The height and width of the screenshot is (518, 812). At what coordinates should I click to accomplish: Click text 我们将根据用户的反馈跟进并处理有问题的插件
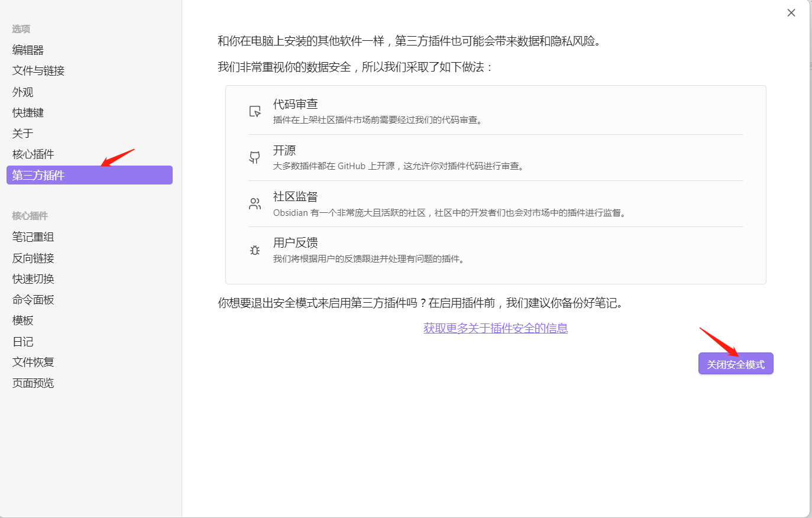370,259
